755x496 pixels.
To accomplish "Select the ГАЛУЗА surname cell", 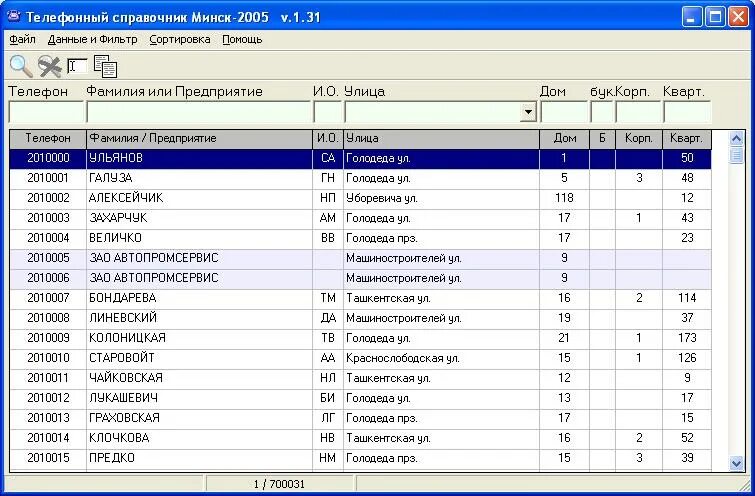I will click(x=199, y=179).
